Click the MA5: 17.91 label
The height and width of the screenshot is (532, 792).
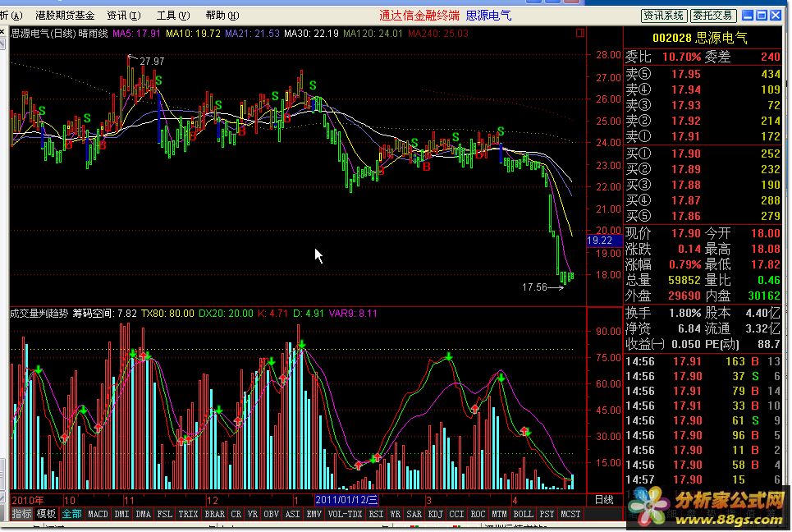point(136,34)
